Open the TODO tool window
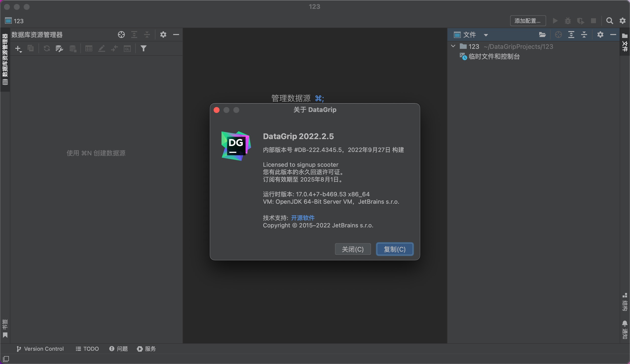 click(x=87, y=349)
